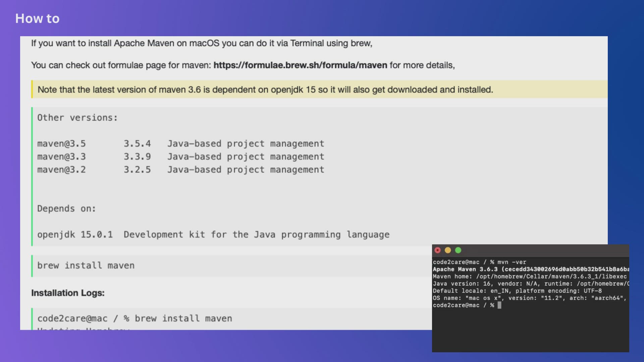Click the 'brew install maven' code block
This screenshot has height=362, width=644.
[86, 265]
